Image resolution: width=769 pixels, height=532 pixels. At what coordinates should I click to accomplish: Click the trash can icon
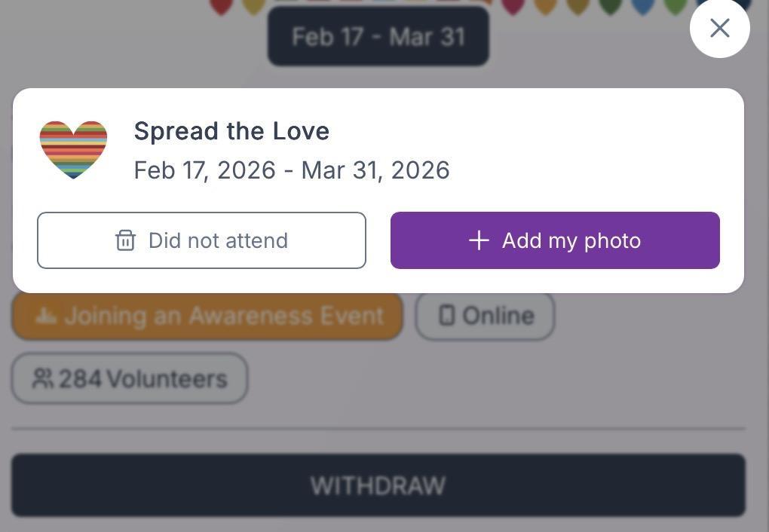click(125, 240)
